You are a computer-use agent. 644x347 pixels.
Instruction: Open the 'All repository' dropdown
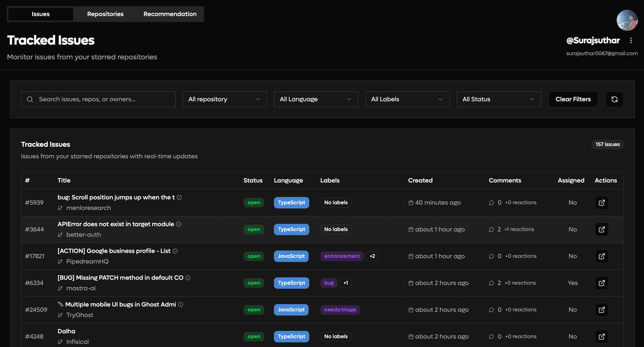(224, 99)
